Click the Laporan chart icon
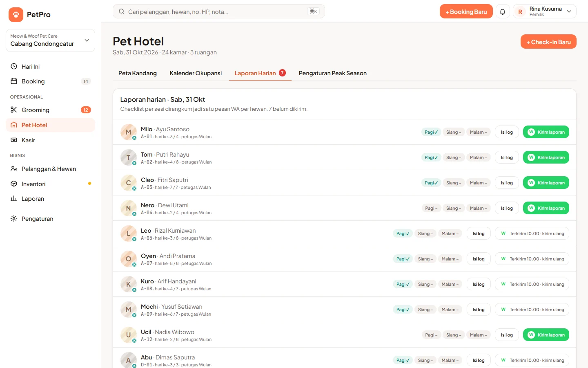The height and width of the screenshot is (368, 588). (x=14, y=198)
